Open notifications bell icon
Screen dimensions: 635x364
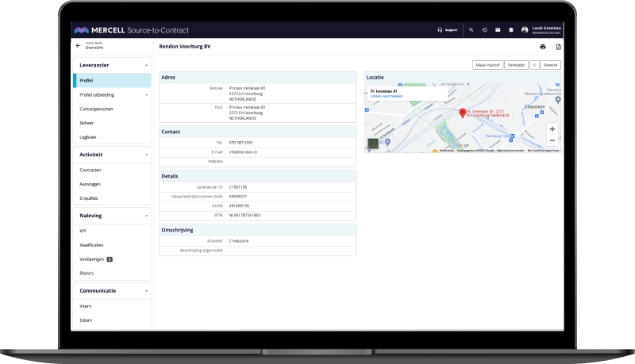pos(511,30)
